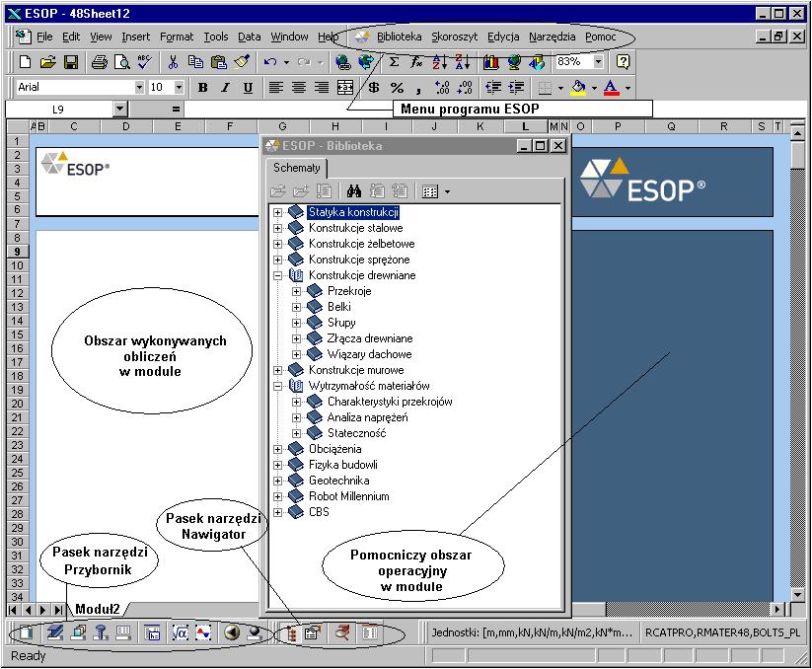The height and width of the screenshot is (669, 812).
Task: Create a new workbook from the toolbar
Action: [25, 62]
